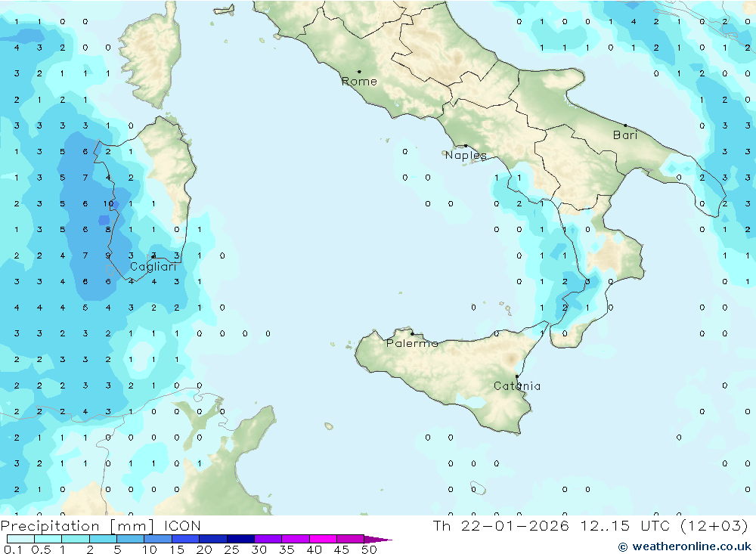Click the '0.5' legend scale label
This screenshot has width=756, height=554.
click(x=41, y=549)
